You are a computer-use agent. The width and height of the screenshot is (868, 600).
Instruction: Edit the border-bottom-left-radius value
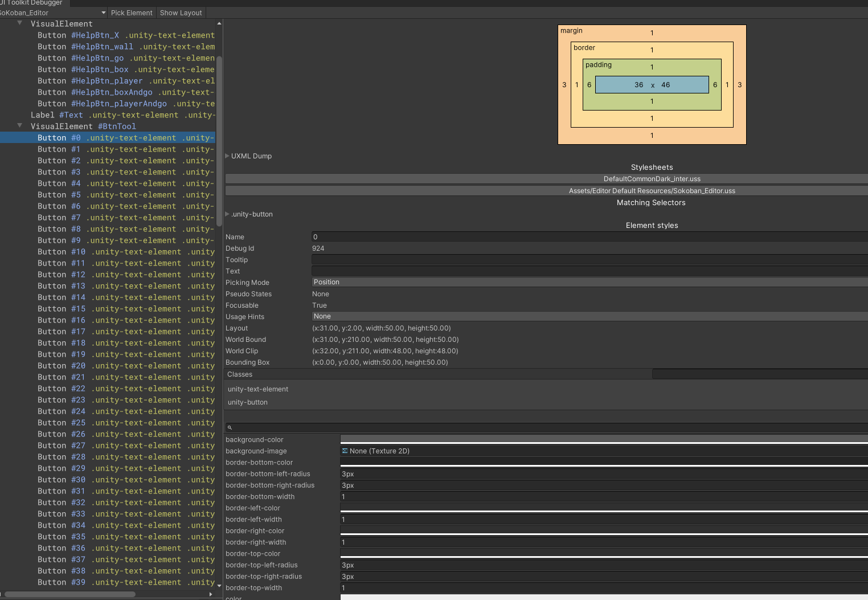(x=604, y=474)
